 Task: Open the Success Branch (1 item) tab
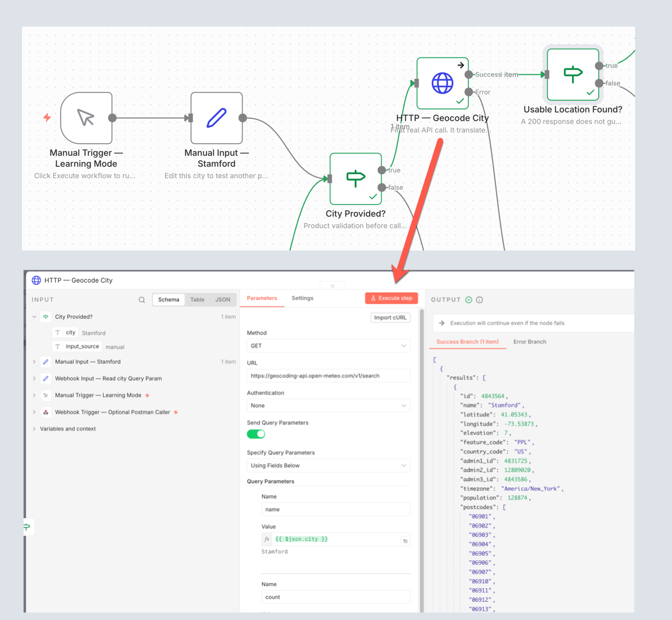(467, 342)
